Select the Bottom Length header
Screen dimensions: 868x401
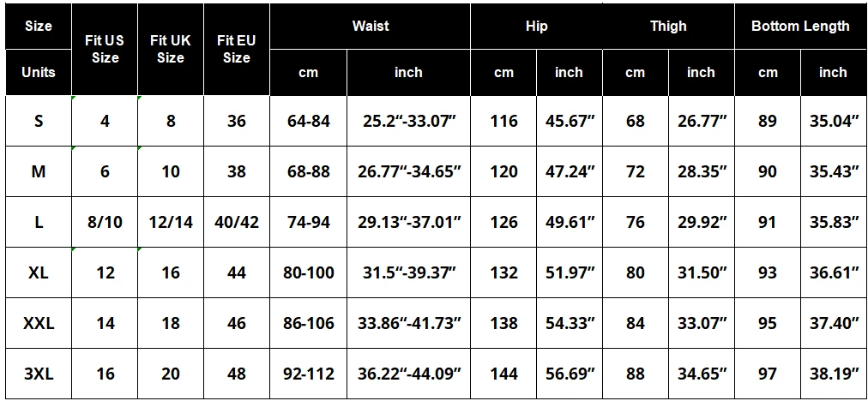(x=800, y=26)
